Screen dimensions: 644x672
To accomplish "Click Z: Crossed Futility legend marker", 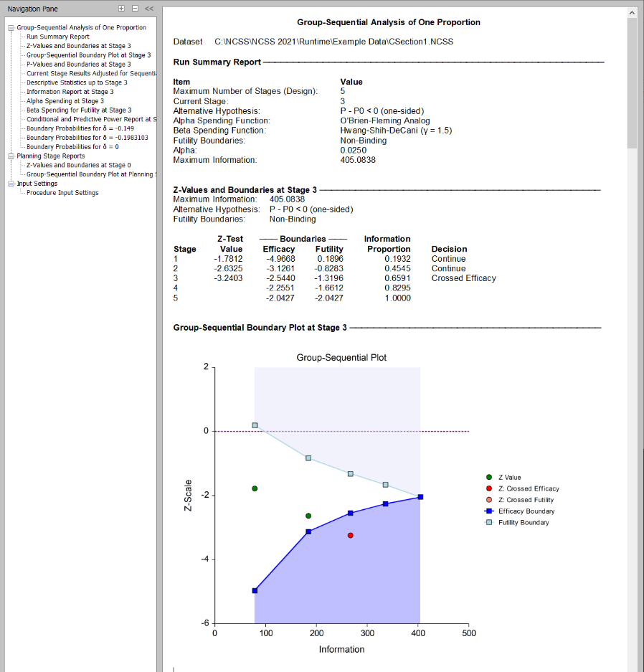I will (489, 500).
